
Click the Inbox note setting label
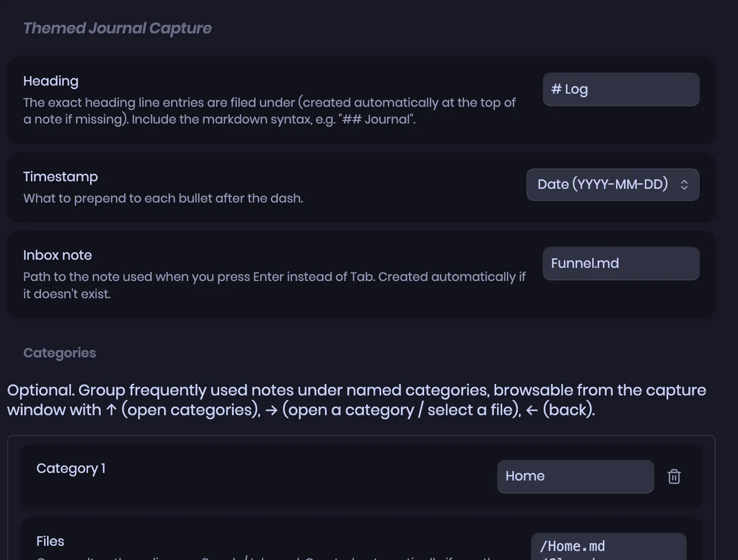(x=57, y=255)
